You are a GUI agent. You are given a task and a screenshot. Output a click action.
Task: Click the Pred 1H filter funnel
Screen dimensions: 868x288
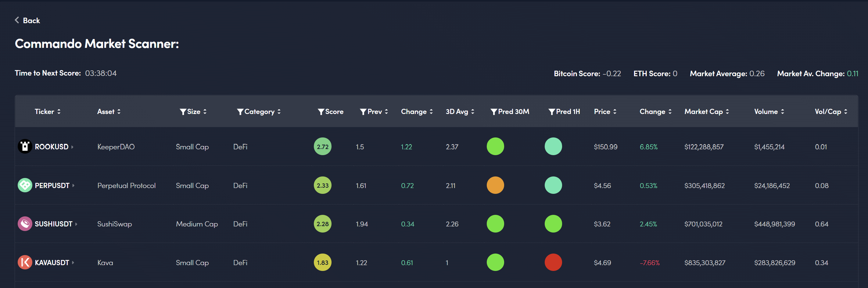point(552,112)
